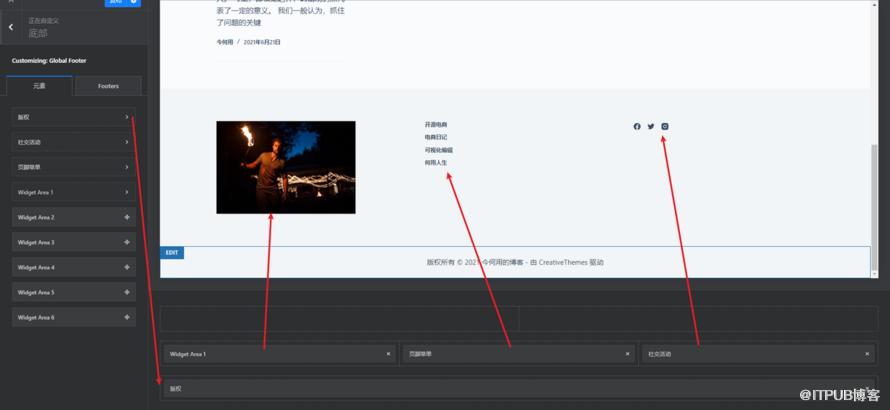Viewport: 890px width, 410px height.
Task: Expand 版权 element chevron in sidebar
Action: [x=127, y=118]
